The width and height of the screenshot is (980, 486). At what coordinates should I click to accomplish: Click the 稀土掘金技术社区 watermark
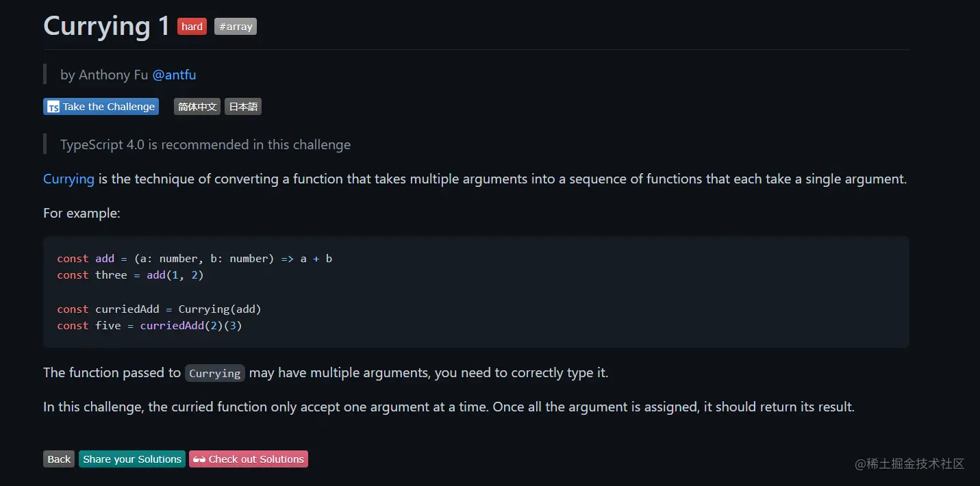(909, 464)
